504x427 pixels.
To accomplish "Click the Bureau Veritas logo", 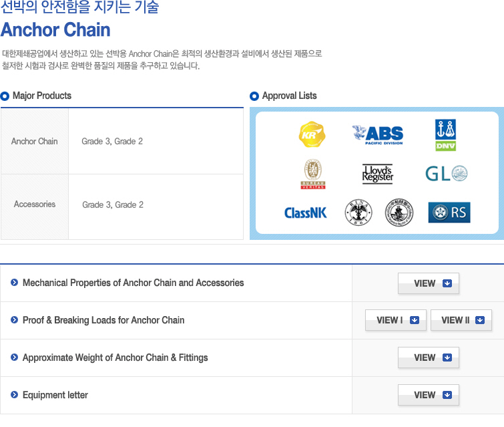I will pyautogui.click(x=313, y=174).
